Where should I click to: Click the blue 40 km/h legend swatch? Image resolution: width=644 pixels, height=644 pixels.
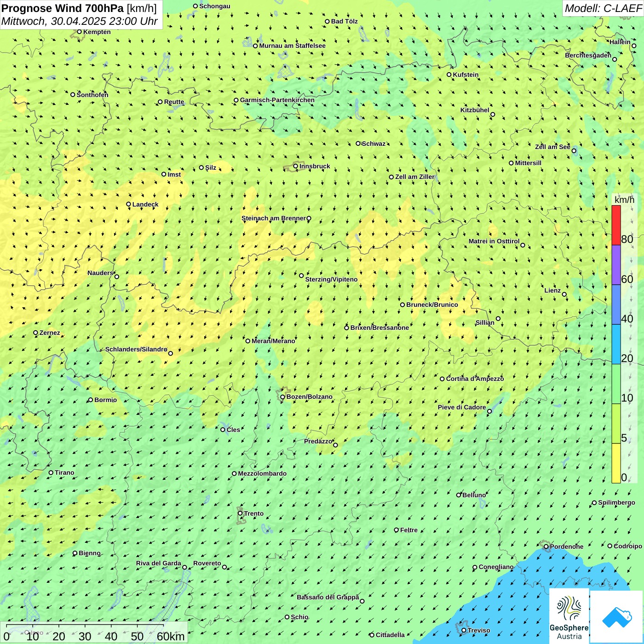(x=616, y=305)
